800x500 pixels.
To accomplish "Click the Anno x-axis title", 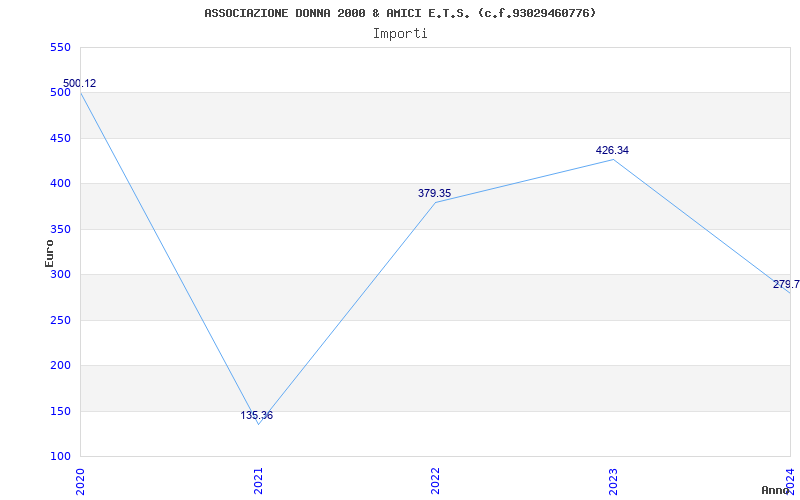I will [x=776, y=490].
